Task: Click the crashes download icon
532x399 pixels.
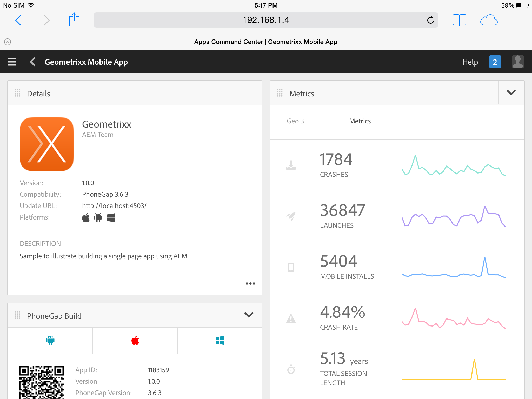Action: 291,165
